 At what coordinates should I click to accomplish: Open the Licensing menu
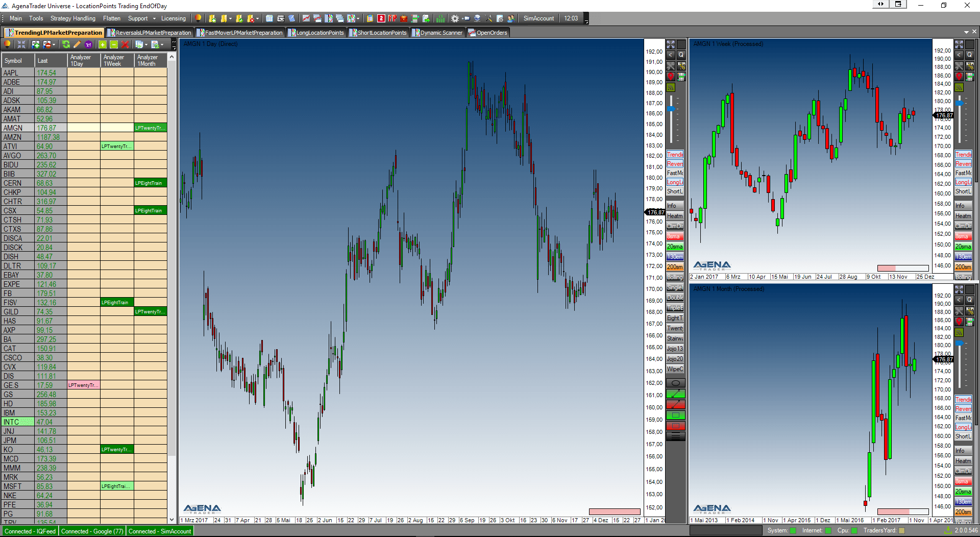tap(174, 18)
